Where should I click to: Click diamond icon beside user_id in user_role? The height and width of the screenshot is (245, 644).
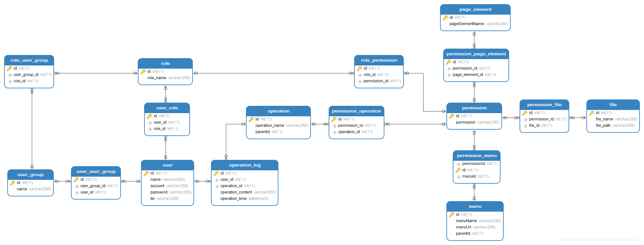(x=150, y=123)
